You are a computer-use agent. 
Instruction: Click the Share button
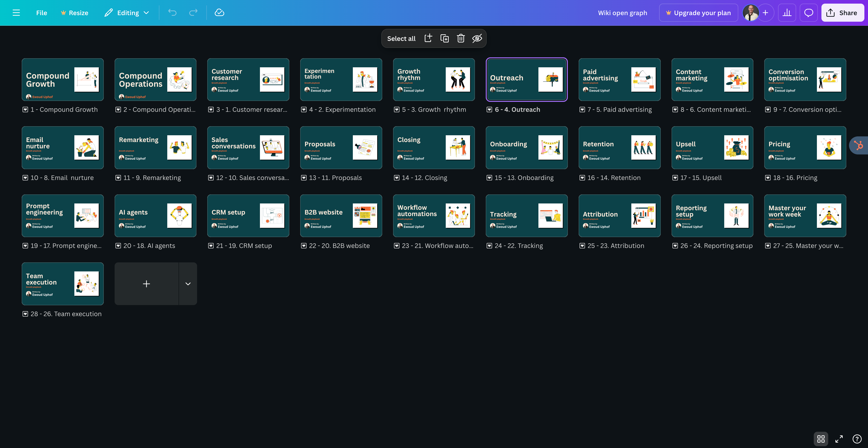(842, 13)
